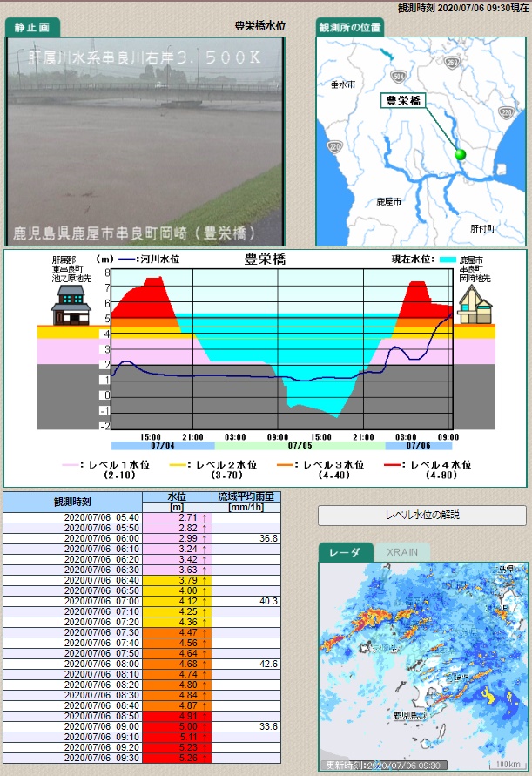The width and height of the screenshot is (532, 776).
Task: Select the 観測所の位置 tab
Action: [349, 27]
